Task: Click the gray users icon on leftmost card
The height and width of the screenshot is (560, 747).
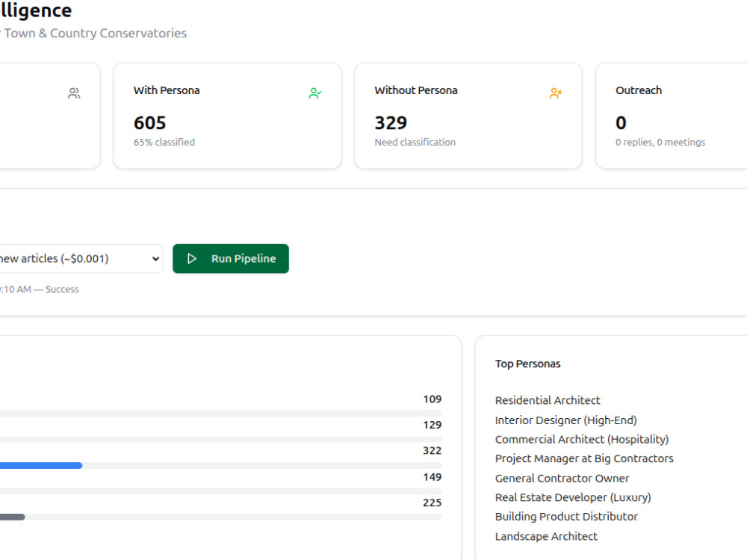Action: click(74, 93)
